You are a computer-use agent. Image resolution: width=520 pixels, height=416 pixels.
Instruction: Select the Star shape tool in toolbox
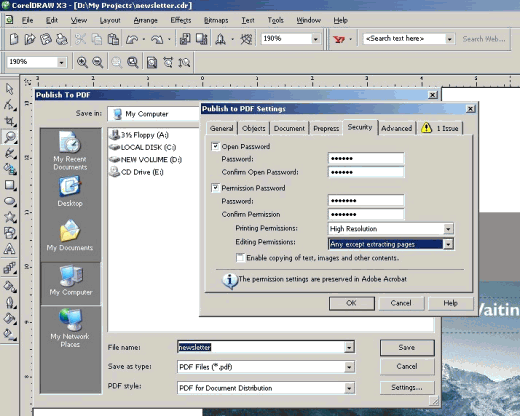pyautogui.click(x=10, y=217)
